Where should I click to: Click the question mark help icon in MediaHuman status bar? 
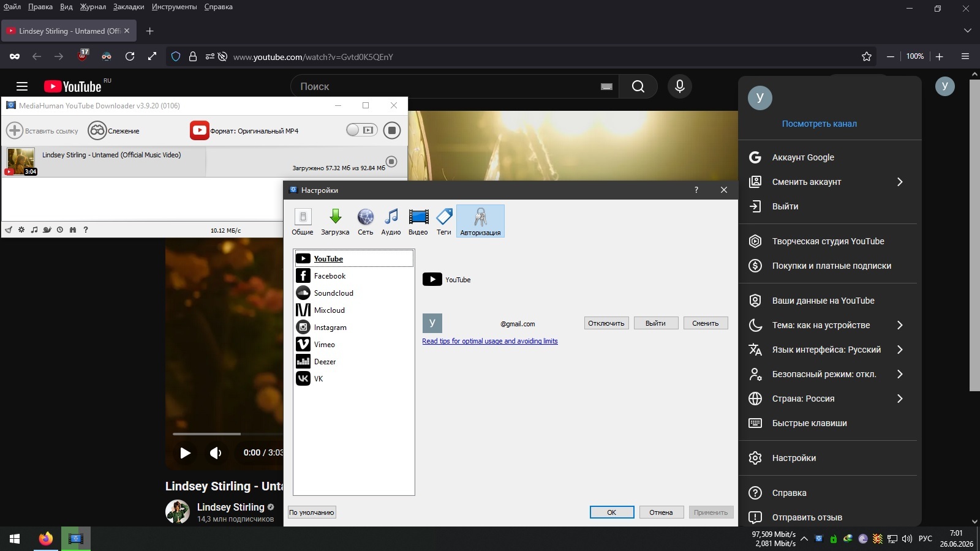pos(86,230)
